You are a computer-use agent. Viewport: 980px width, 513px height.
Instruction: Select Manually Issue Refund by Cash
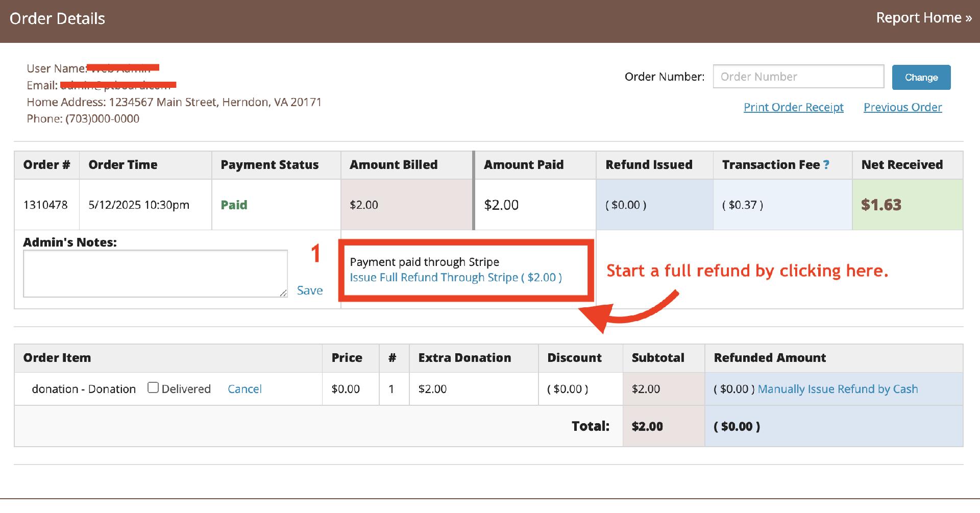pyautogui.click(x=838, y=389)
